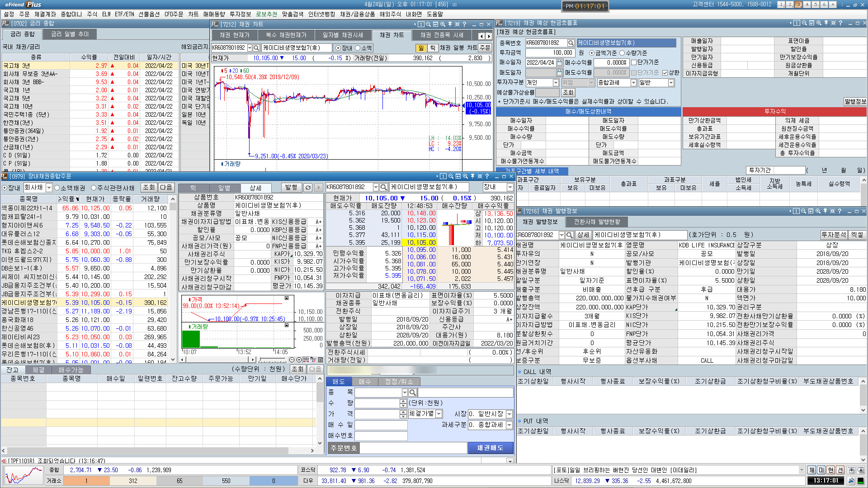Open the 일반 dropdown
Viewport: 868px width, 488px height.
(671, 83)
